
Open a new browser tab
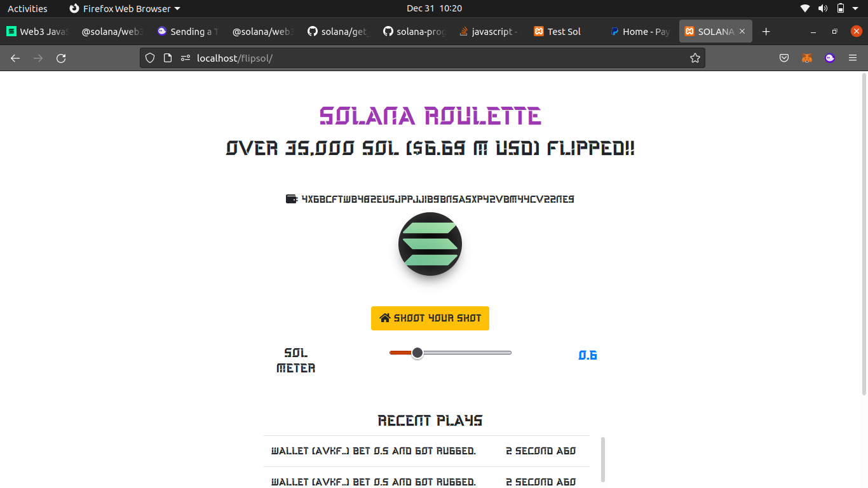(x=766, y=31)
